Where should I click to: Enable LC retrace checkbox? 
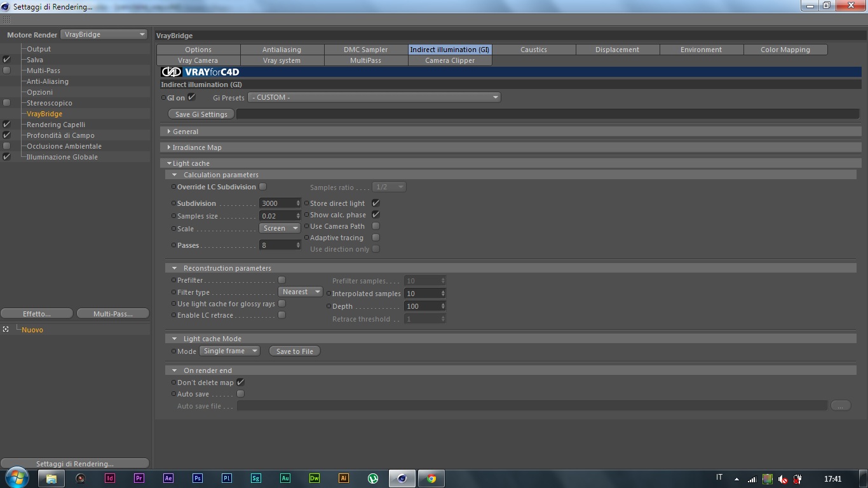(x=281, y=315)
